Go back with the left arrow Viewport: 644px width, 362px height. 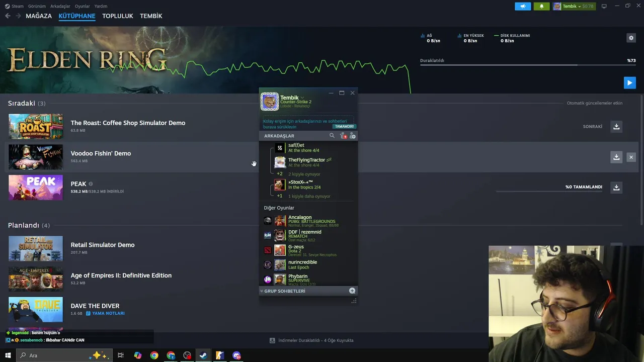(x=8, y=16)
